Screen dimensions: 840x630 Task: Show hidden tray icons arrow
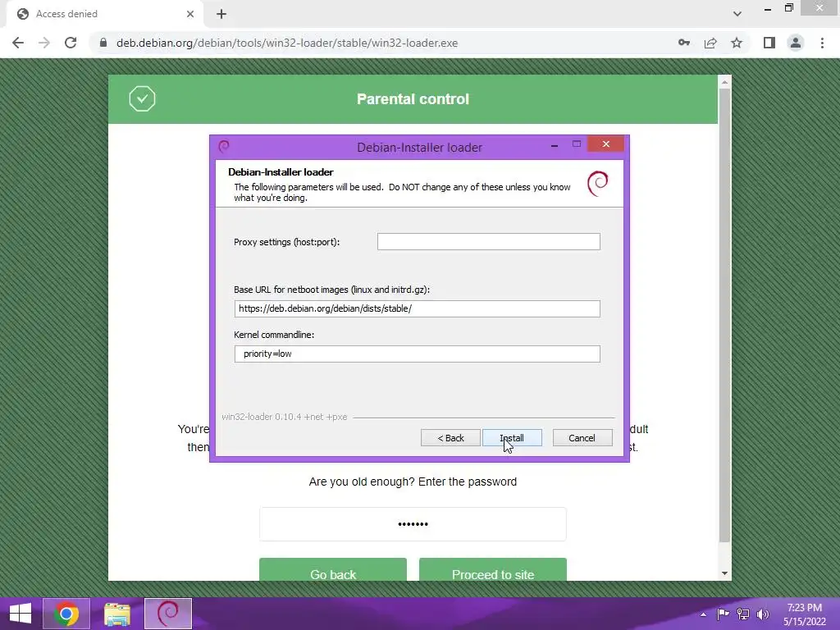pos(703,614)
